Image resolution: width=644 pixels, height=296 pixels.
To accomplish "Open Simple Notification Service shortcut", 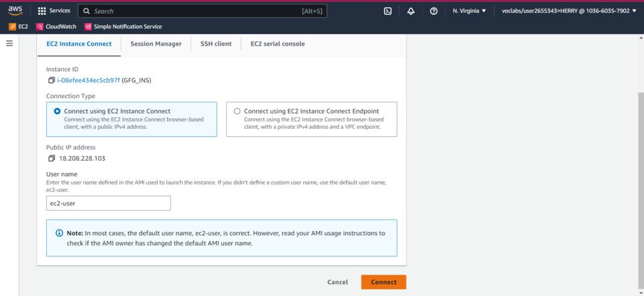I will tap(123, 27).
